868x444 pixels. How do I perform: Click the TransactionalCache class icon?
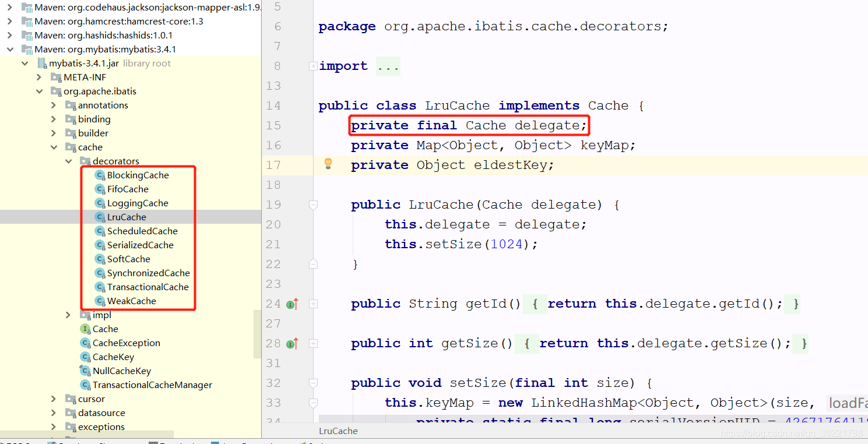click(x=100, y=287)
